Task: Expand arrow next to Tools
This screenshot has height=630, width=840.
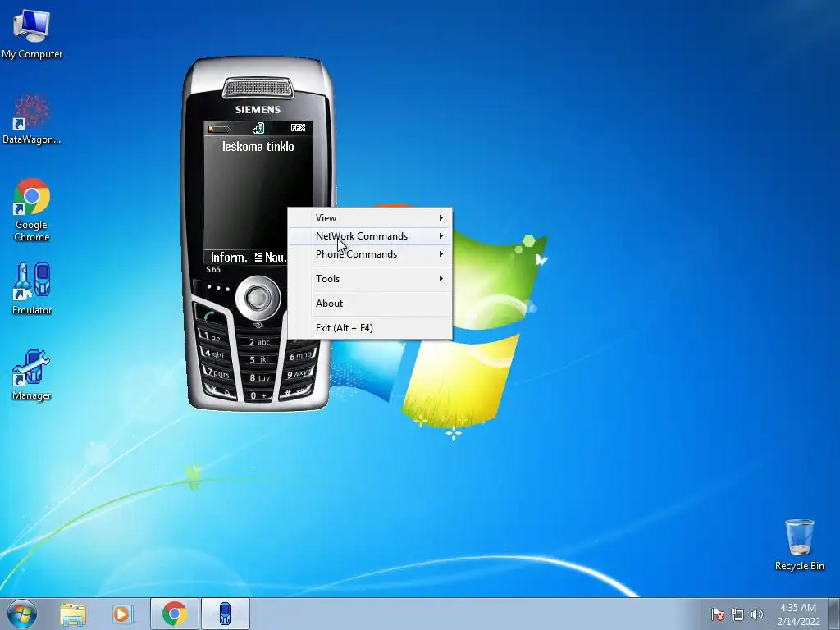Action: (x=441, y=279)
